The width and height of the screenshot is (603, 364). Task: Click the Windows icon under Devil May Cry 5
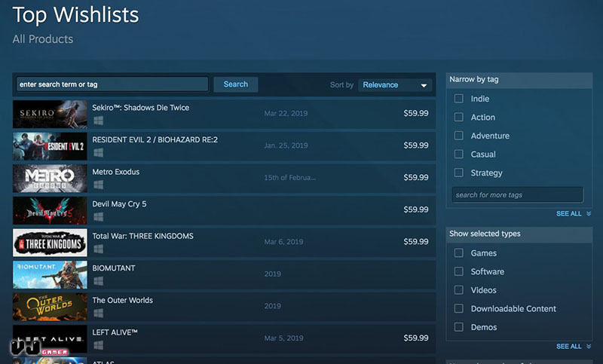pyautogui.click(x=99, y=217)
